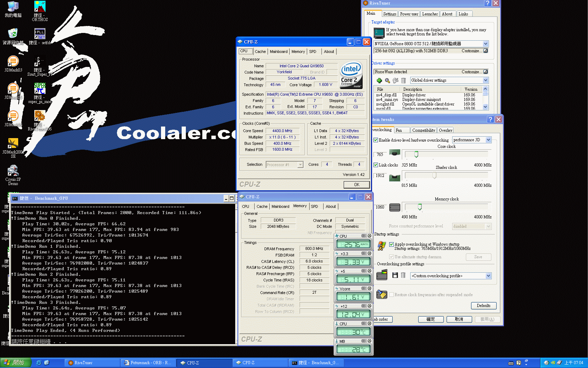Close the CPU fan RPM monitor gadget
The height and width of the screenshot is (368, 588).
(369, 236)
